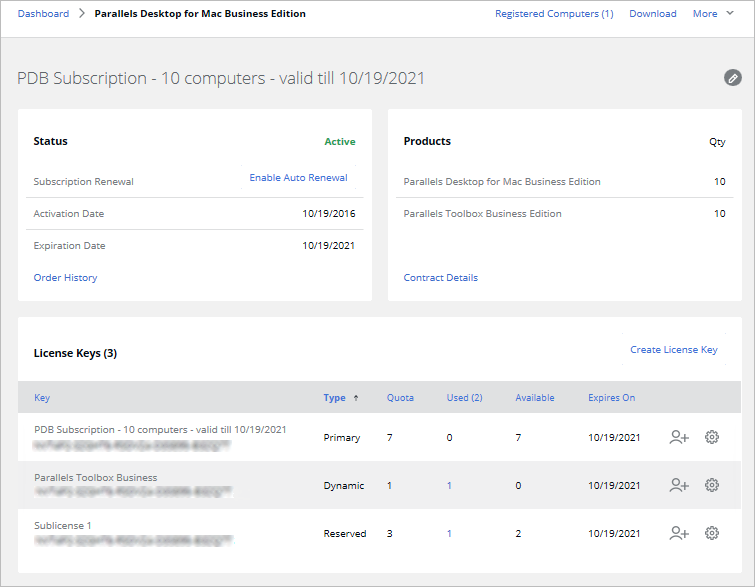The image size is (755, 587).
Task: Expand the More dropdown chevron
Action: coord(730,13)
